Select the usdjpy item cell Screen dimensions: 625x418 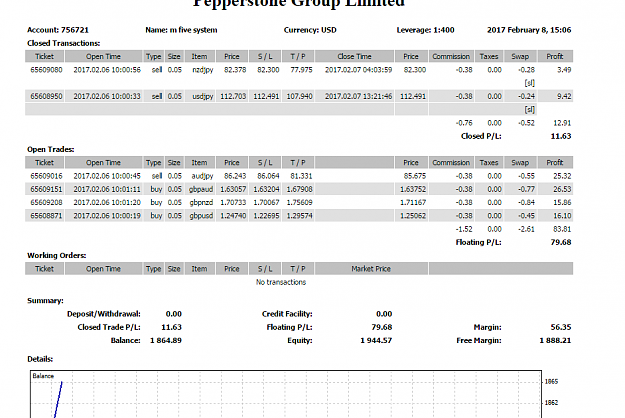pos(202,96)
